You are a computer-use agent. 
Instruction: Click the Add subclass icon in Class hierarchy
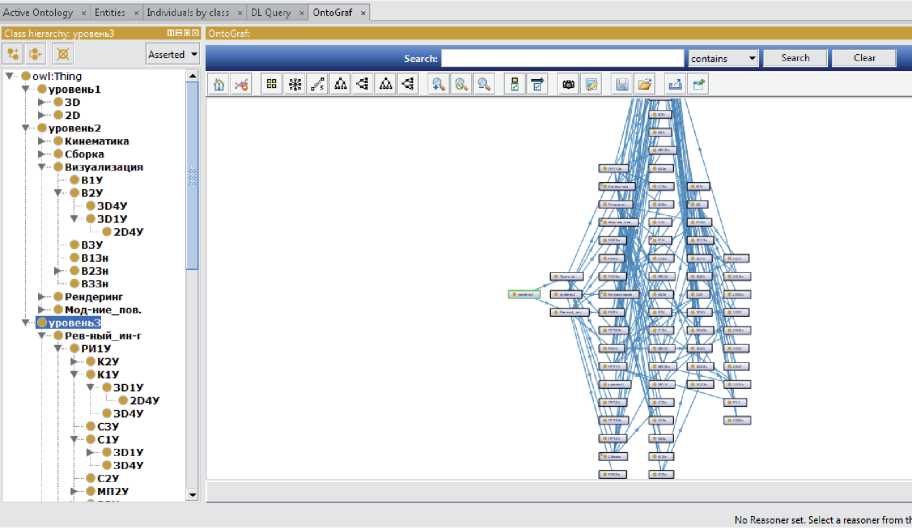(x=13, y=55)
